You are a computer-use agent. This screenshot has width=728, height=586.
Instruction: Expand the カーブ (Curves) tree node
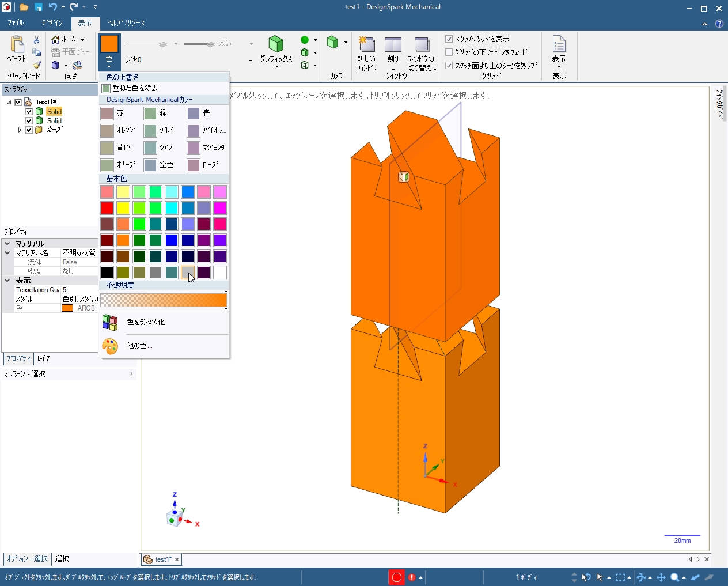[x=20, y=130]
